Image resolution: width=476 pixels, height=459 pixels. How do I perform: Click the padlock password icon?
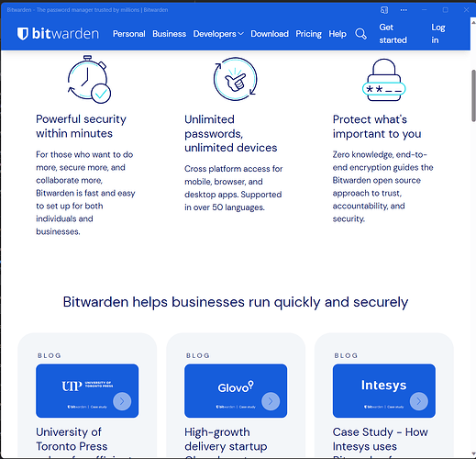(384, 80)
